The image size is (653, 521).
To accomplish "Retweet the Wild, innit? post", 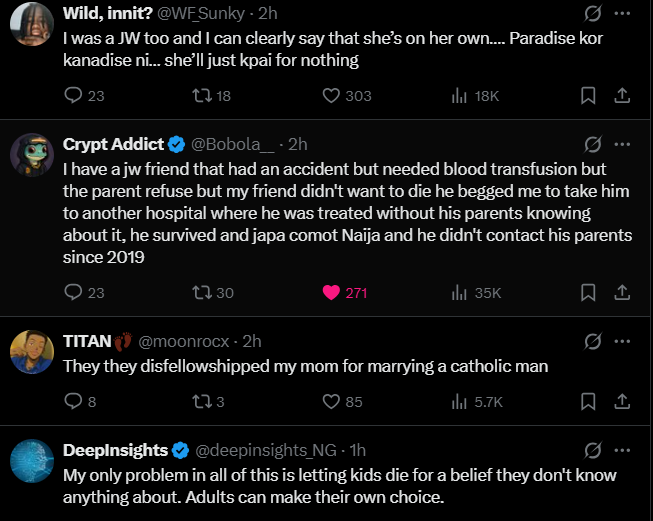I will [200, 96].
